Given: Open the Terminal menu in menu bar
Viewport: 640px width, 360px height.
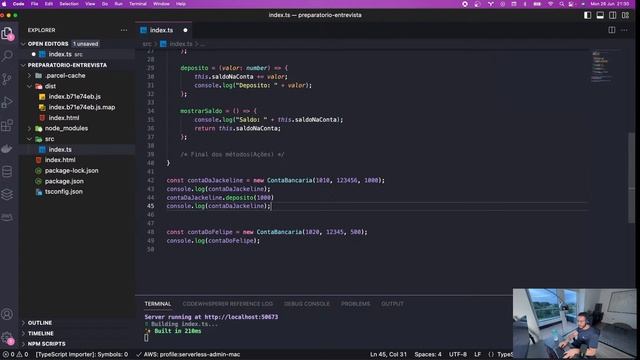Looking at the screenshot, I should click(138, 4).
